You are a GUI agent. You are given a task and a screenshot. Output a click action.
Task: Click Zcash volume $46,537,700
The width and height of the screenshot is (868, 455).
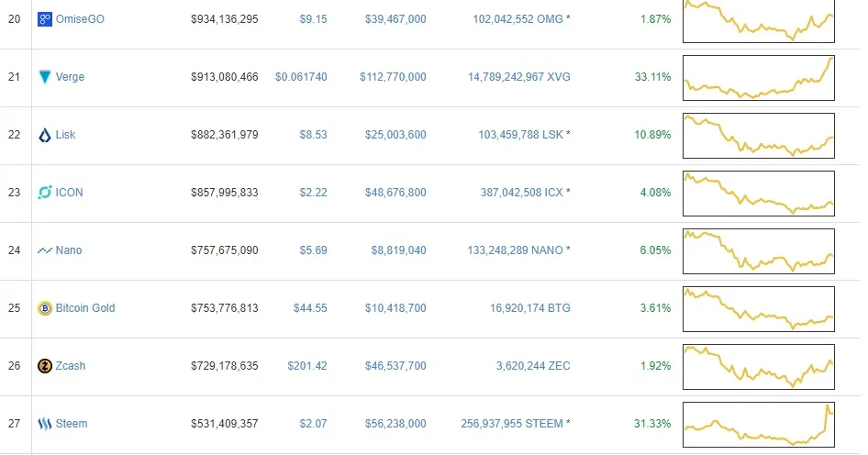[x=395, y=366]
